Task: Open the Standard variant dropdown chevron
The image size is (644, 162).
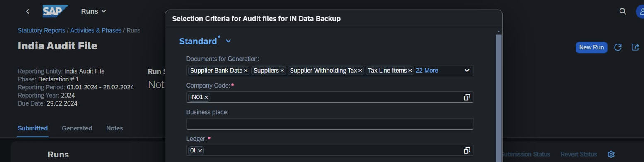Action: tap(228, 41)
